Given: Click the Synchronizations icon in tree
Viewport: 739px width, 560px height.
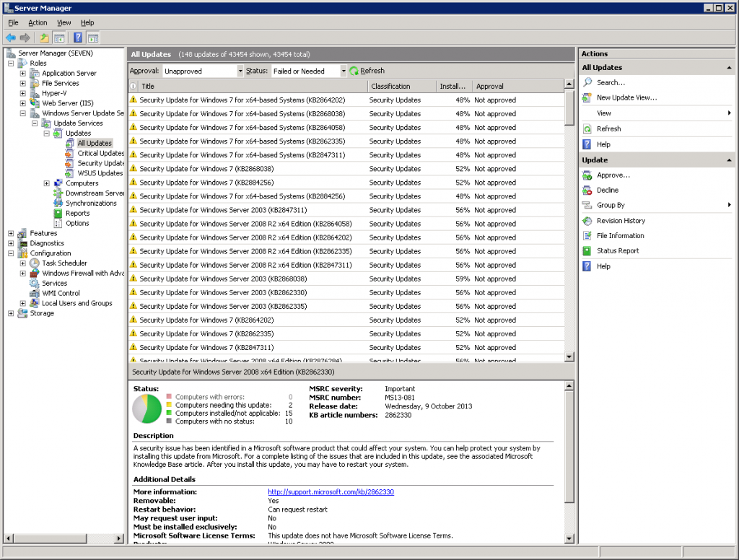Looking at the screenshot, I should (58, 204).
